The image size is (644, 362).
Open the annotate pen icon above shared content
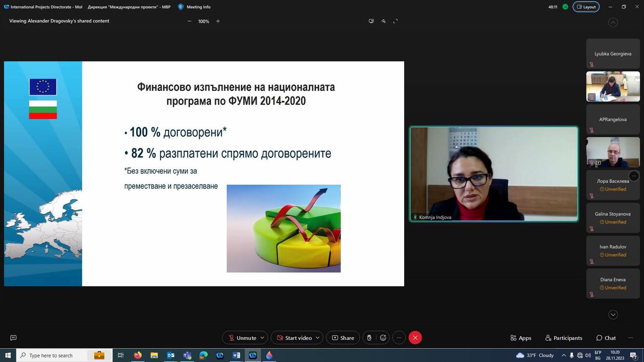coord(383,21)
